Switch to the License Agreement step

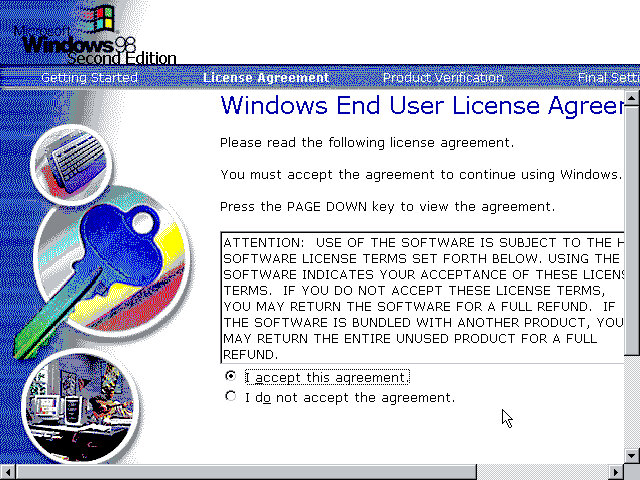(x=265, y=78)
